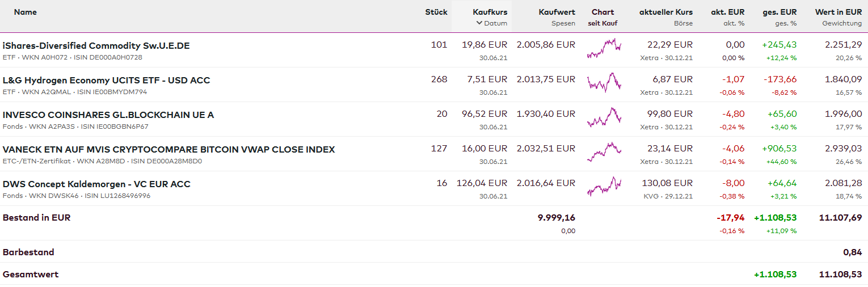
Task: Open the Invesco Blockchain sparkline chart
Action: coord(604,118)
